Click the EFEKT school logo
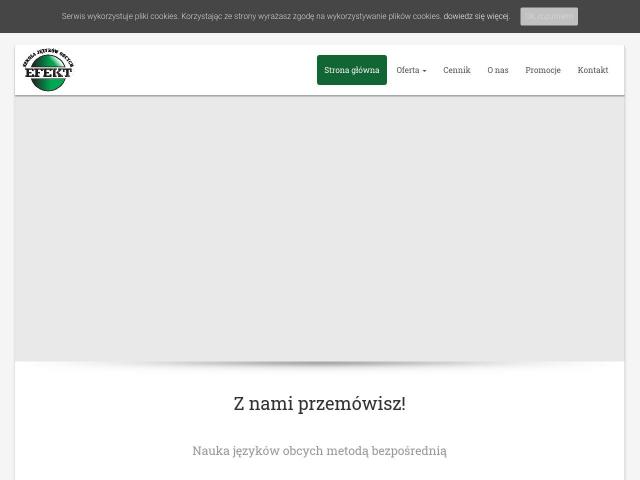The image size is (640, 480). click(48, 70)
